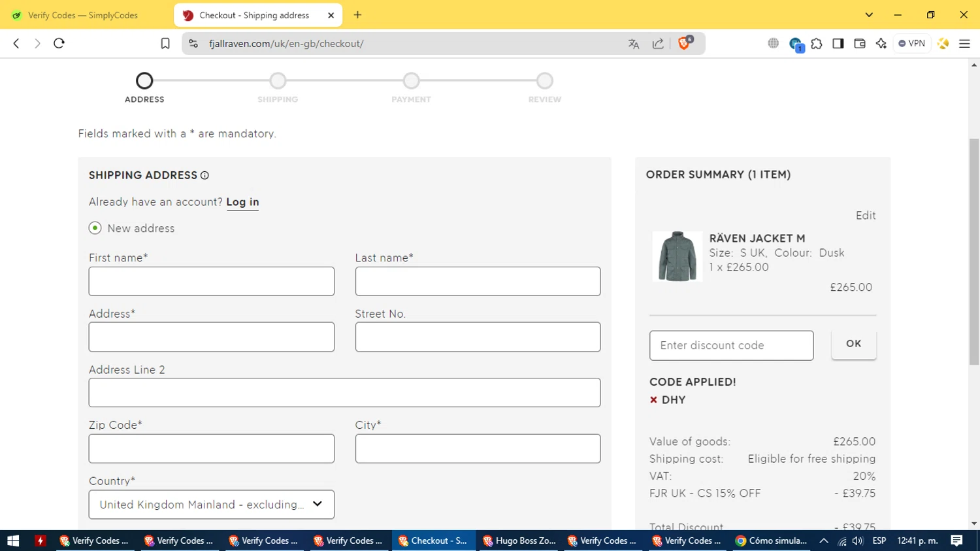The image size is (980, 551).
Task: Click the page vertical scrollbar thumb
Action: [x=974, y=252]
